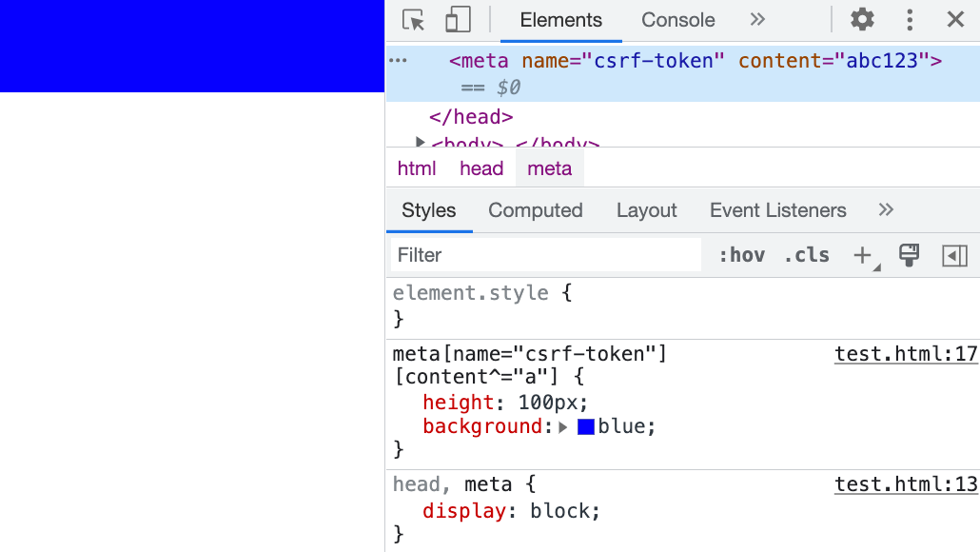The height and width of the screenshot is (552, 980).
Task: Close the DevTools panel
Action: [x=955, y=19]
